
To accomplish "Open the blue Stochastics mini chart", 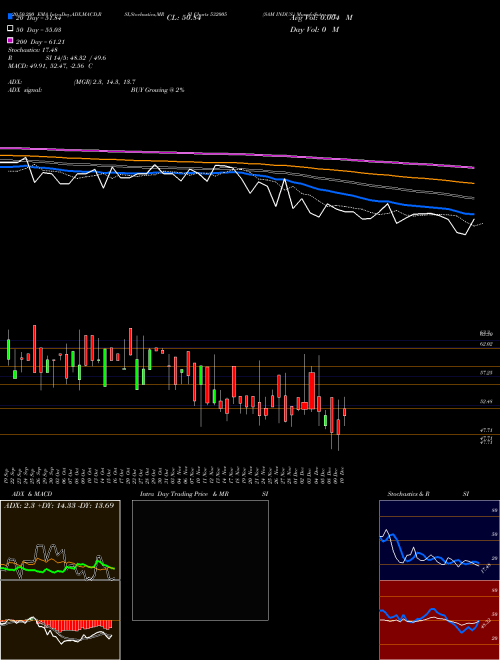I will tap(439, 540).
